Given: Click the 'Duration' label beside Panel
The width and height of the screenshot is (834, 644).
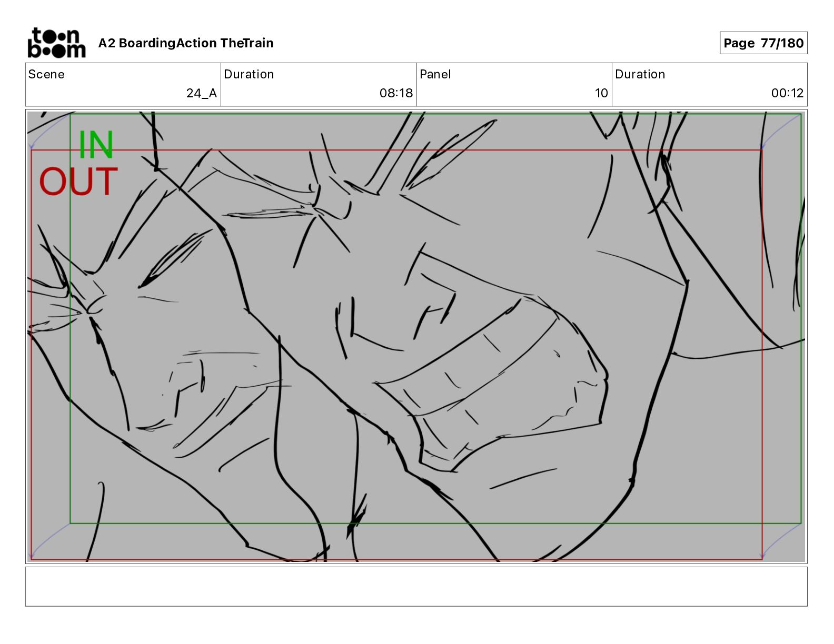Looking at the screenshot, I should (640, 74).
